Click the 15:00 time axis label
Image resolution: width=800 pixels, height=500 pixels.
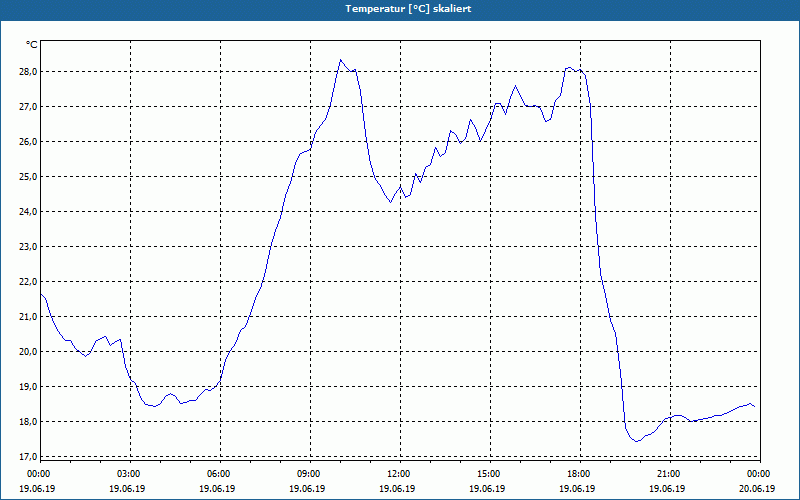tap(490, 474)
